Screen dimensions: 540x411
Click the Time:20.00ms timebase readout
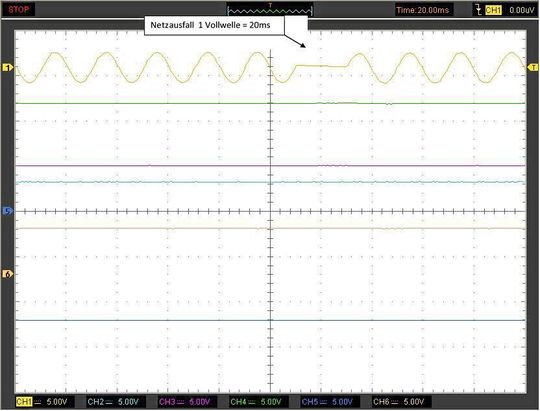coord(423,10)
